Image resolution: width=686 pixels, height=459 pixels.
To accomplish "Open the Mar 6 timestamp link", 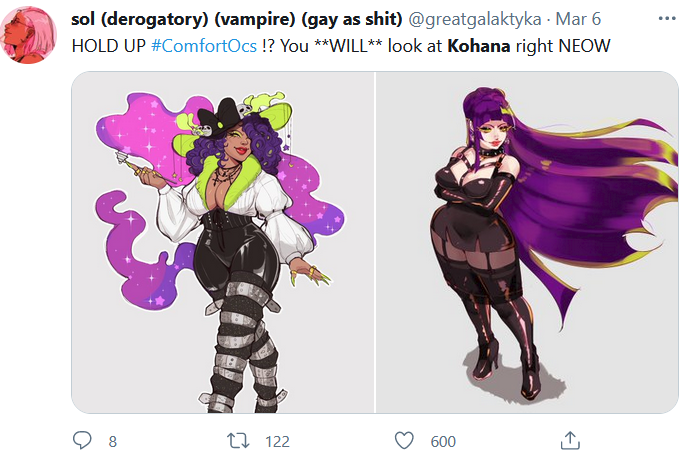I will tap(578, 19).
